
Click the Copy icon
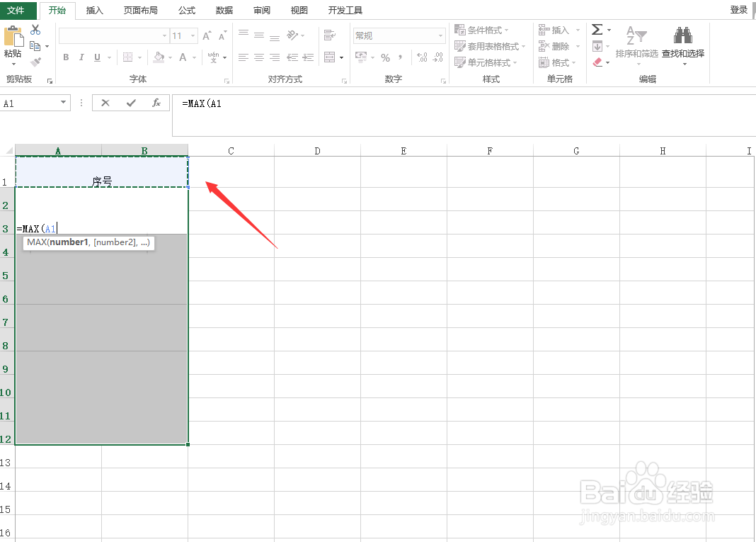tap(35, 46)
